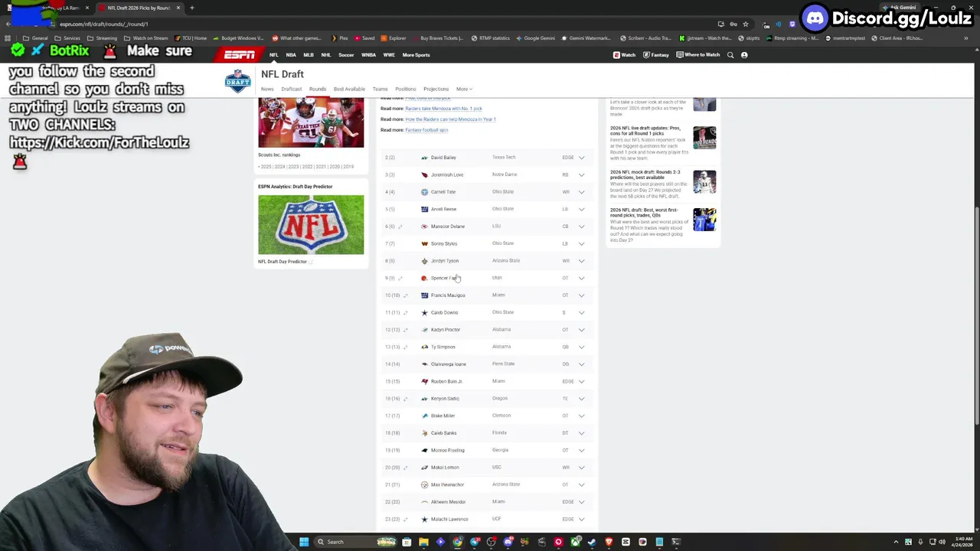Open the Scouts Inc. rankings player image
The image size is (980, 551).
coord(311,122)
